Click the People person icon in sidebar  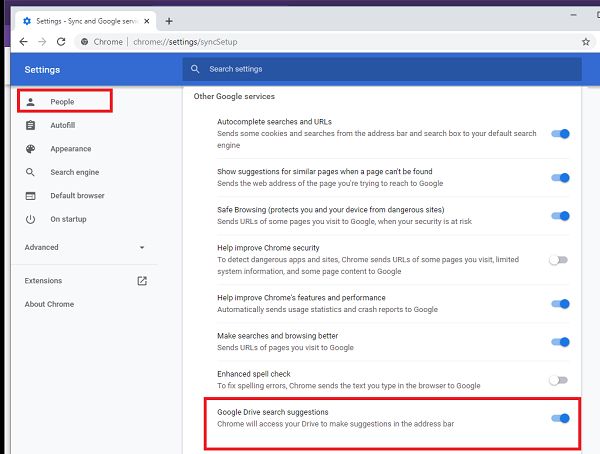point(30,102)
